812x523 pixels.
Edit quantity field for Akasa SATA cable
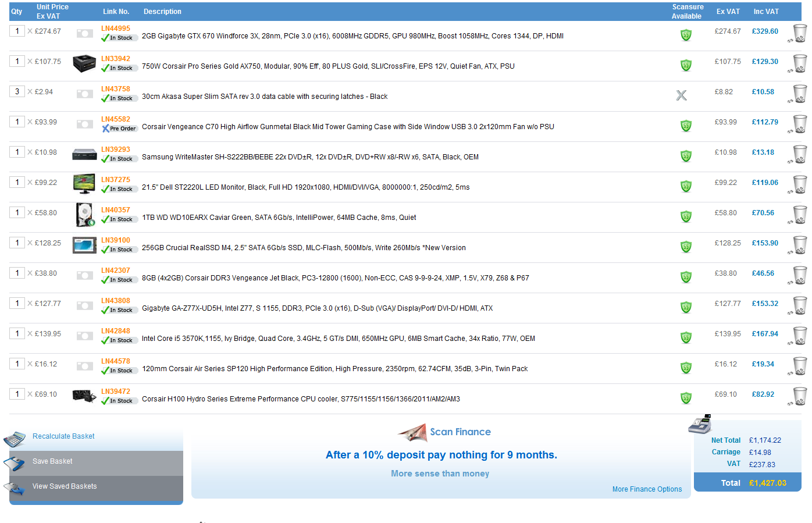[x=17, y=91]
